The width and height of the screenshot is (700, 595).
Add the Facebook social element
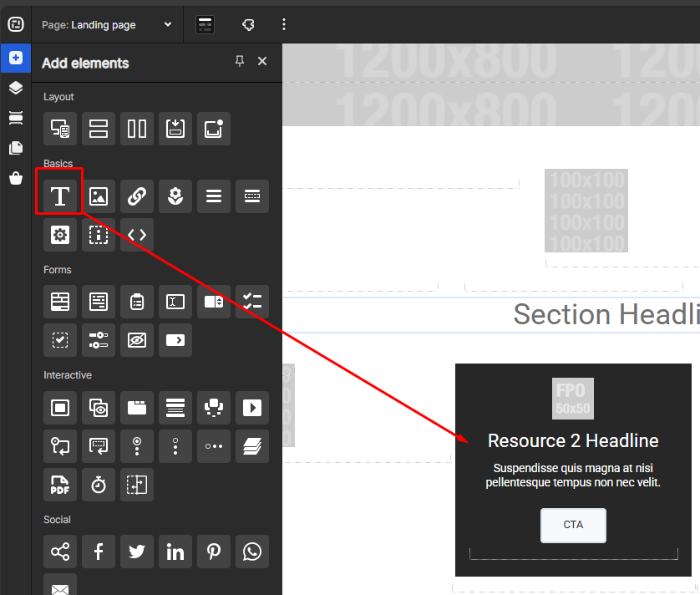coord(99,552)
